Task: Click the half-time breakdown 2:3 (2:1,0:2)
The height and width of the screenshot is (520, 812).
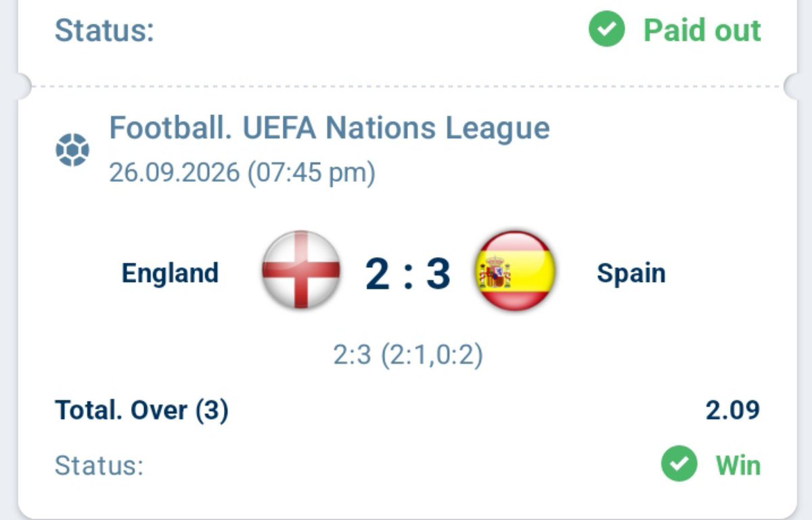Action: point(408,354)
